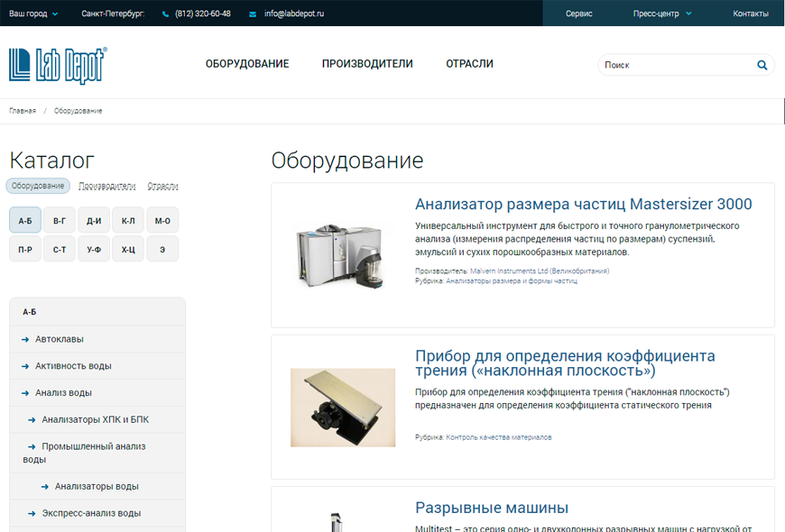
Task: Select the К-Л letter filter
Action: [128, 220]
